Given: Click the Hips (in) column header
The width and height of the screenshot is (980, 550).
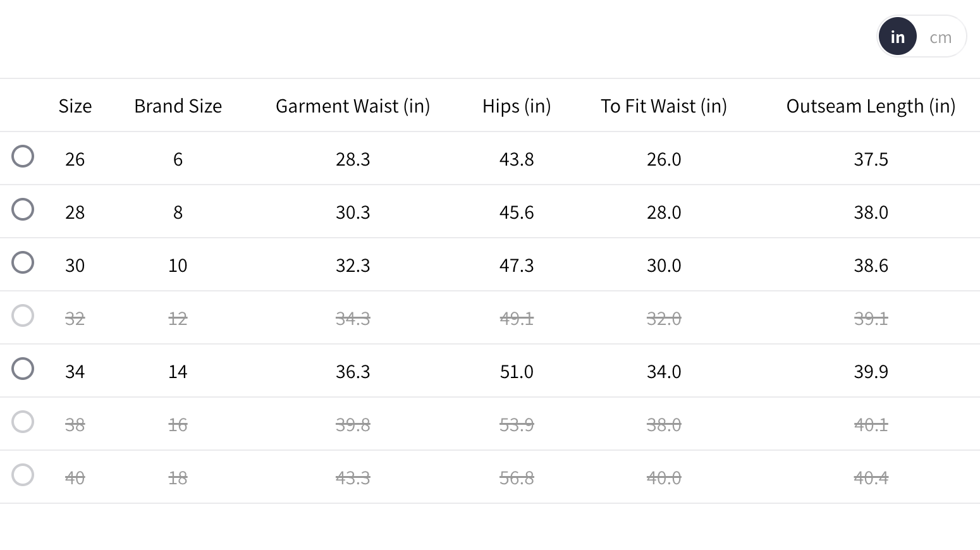Looking at the screenshot, I should (x=517, y=106).
